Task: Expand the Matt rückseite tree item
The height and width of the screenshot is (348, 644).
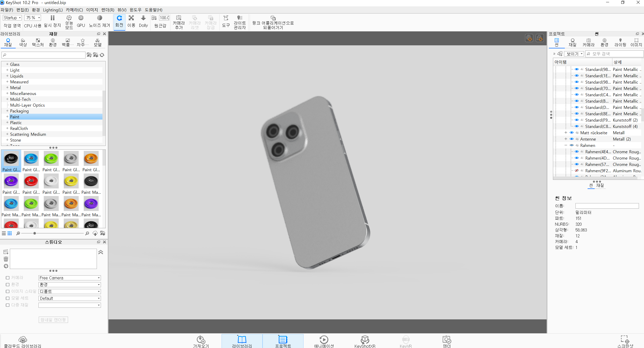Action: [566, 133]
